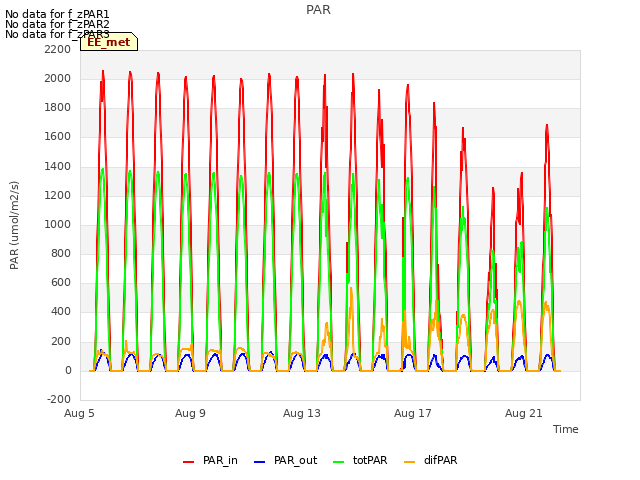Click the EE_met annotation label
Viewport: 640px width, 480px height.
tap(109, 42)
